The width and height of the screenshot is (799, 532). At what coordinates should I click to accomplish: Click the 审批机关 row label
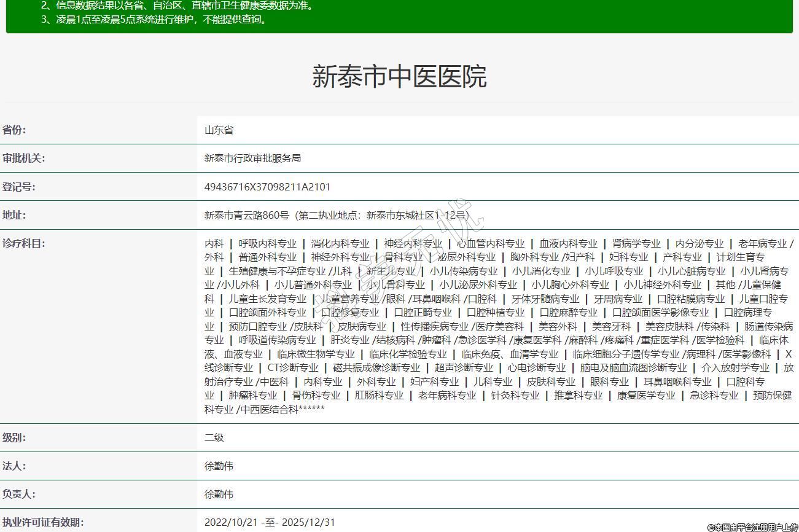click(x=24, y=158)
